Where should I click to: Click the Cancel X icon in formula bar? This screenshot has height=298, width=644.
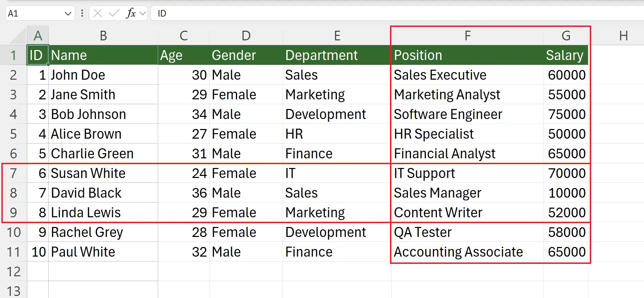(98, 13)
